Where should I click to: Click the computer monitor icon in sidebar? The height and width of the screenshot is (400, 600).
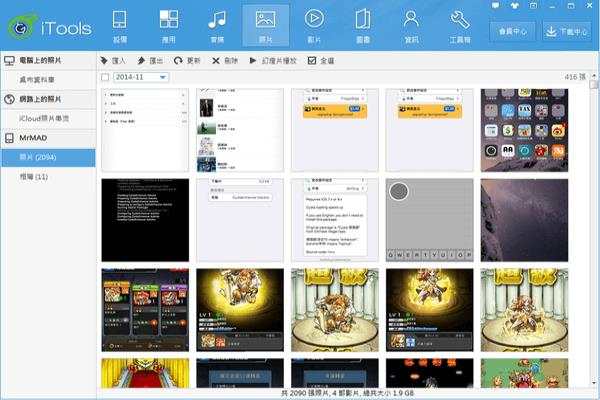[9, 60]
